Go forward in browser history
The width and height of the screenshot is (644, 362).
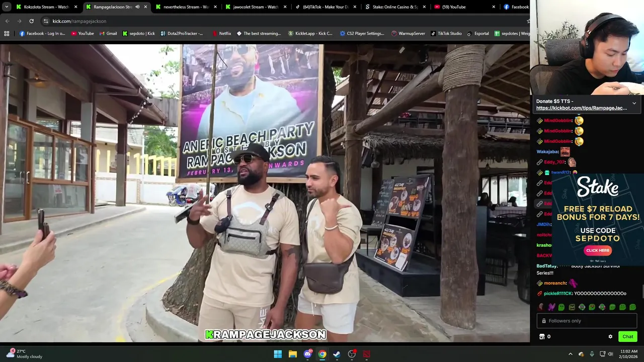[x=19, y=21]
